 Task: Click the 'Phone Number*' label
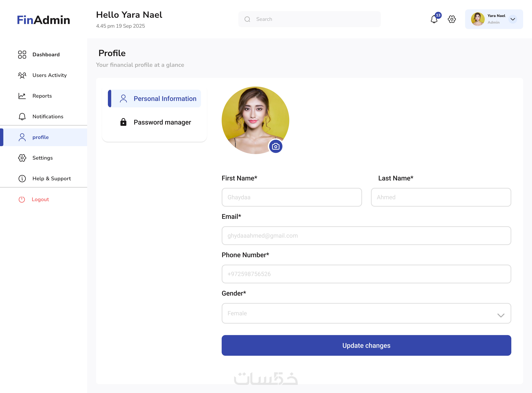click(245, 255)
